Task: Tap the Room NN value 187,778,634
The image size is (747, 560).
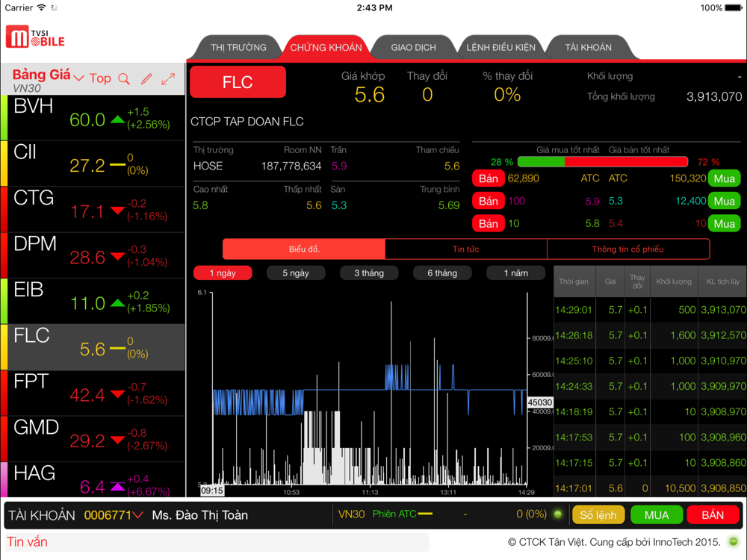Action: point(291,167)
